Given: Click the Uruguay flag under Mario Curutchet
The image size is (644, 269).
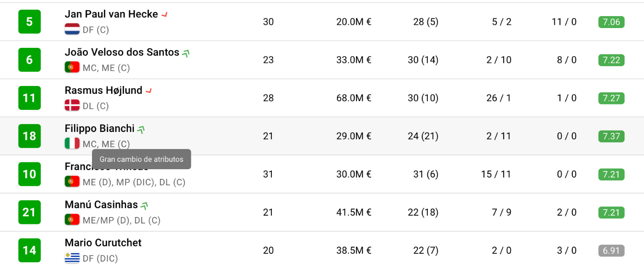Looking at the screenshot, I should [72, 258].
